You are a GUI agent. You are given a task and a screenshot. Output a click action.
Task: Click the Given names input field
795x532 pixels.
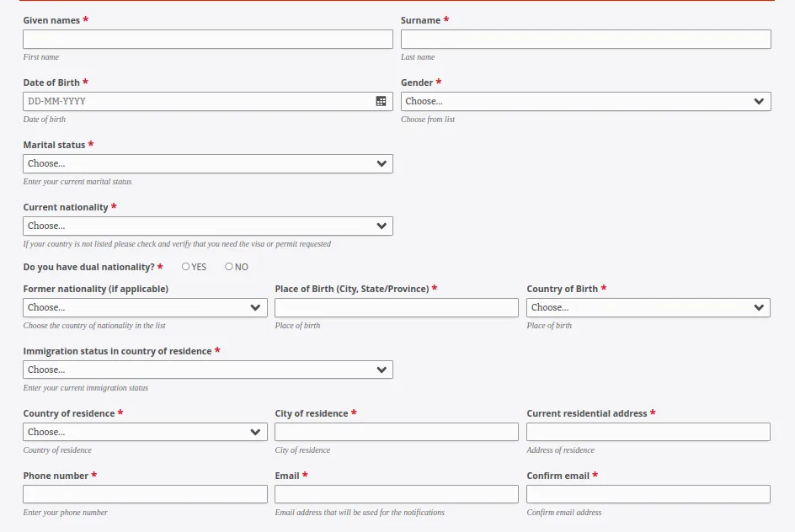207,39
